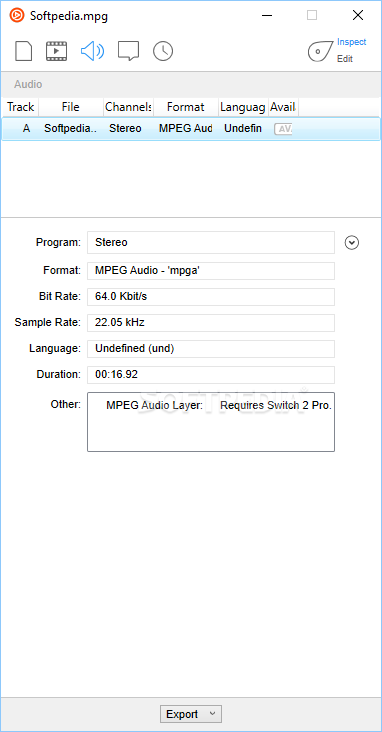Click the Bit Rate field 64.0 Kbit/s
382x732 pixels.
pyautogui.click(x=211, y=297)
